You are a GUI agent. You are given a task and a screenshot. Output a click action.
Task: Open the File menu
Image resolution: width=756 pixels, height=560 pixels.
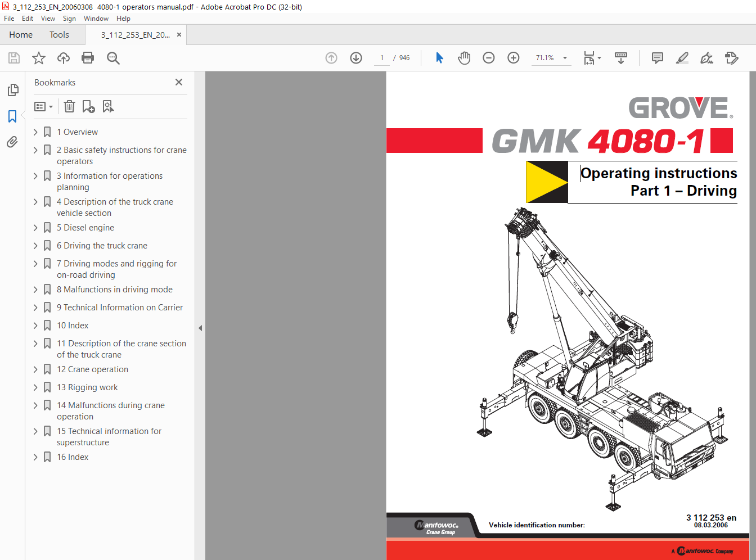pyautogui.click(x=9, y=19)
